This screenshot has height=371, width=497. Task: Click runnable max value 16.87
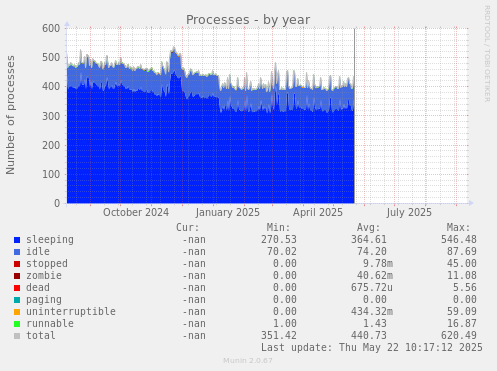tap(462, 324)
